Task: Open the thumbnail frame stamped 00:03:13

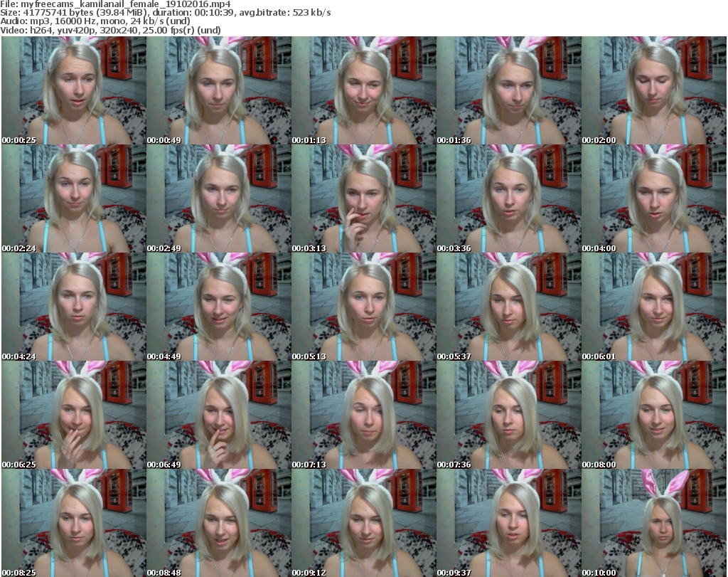Action: pos(364,198)
